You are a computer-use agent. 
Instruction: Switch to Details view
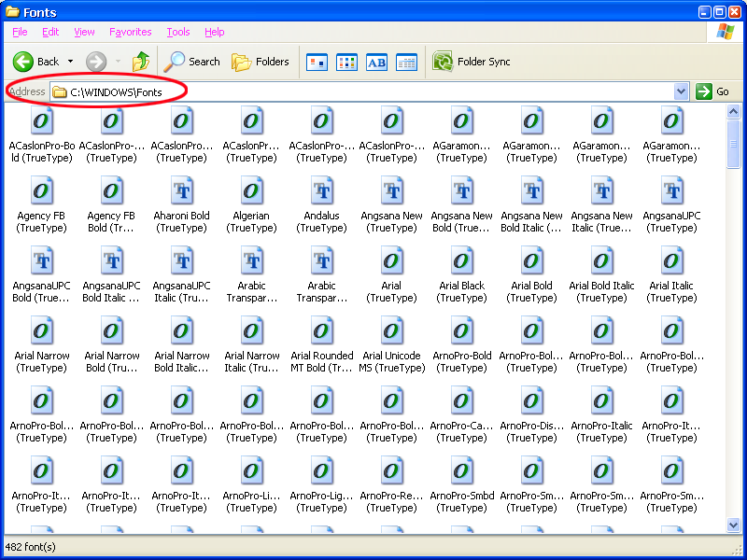(x=406, y=63)
